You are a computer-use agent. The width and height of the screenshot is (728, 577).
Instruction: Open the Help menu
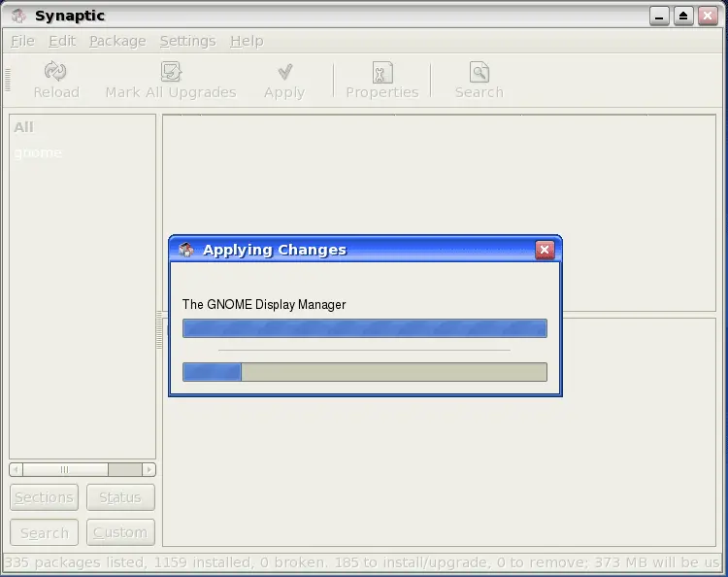click(x=247, y=41)
